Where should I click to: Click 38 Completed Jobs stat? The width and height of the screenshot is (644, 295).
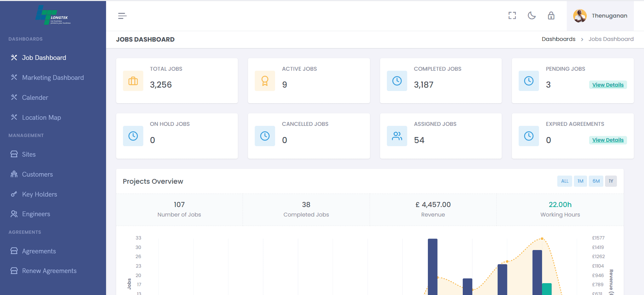tap(306, 209)
